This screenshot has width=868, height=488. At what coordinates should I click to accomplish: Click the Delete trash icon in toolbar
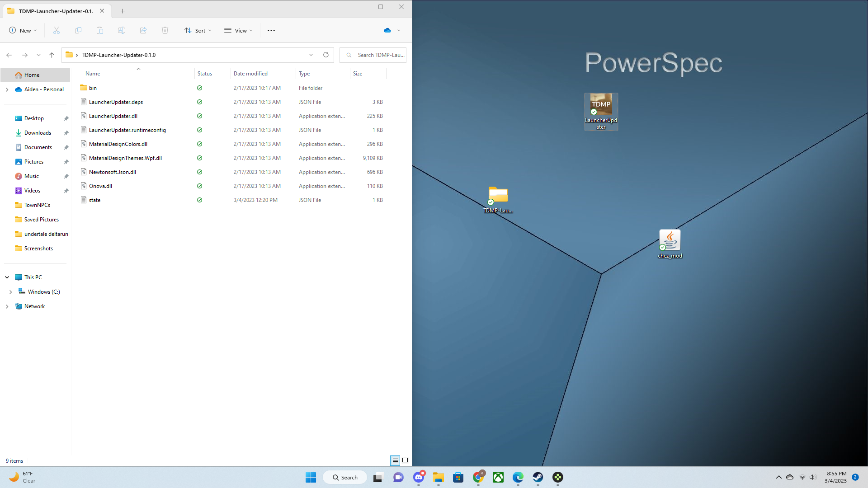click(165, 30)
